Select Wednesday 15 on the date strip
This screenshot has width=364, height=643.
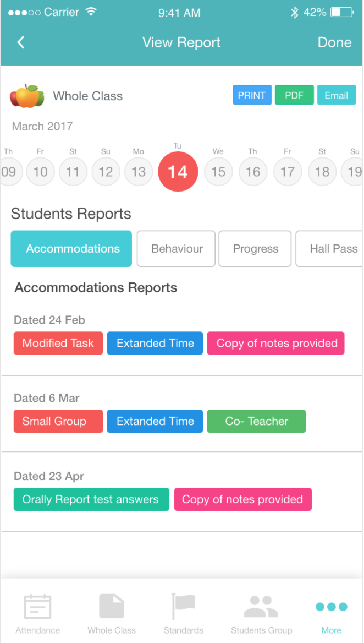[218, 172]
